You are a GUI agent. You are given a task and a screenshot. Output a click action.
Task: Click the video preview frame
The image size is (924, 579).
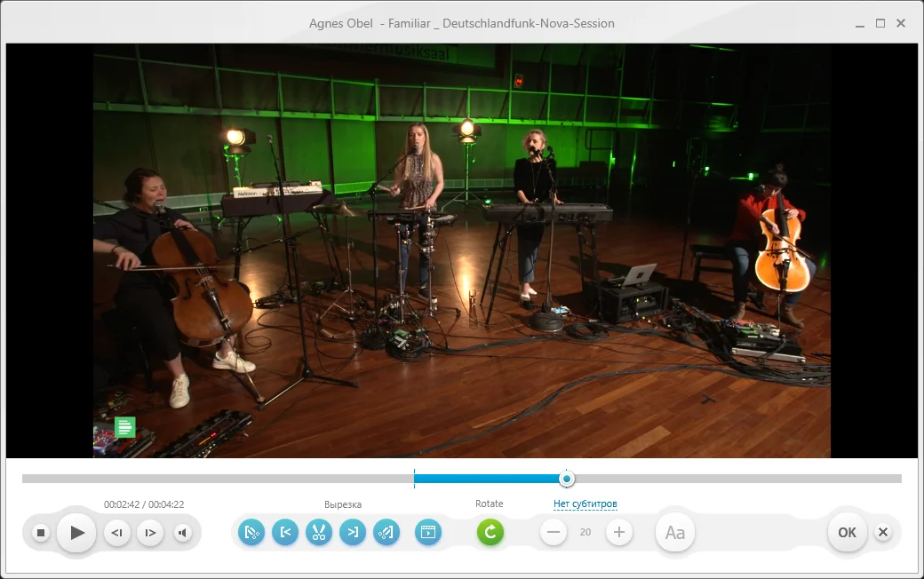462,250
